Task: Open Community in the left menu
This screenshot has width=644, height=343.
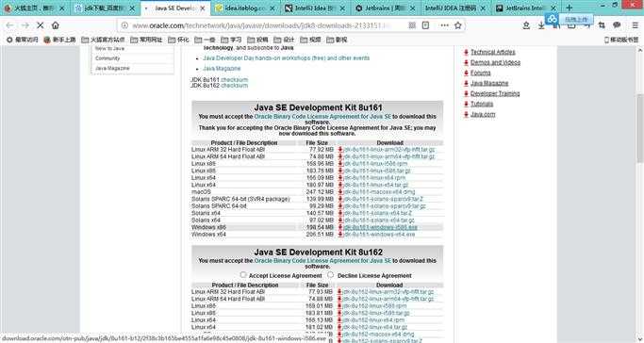Action: (x=107, y=58)
